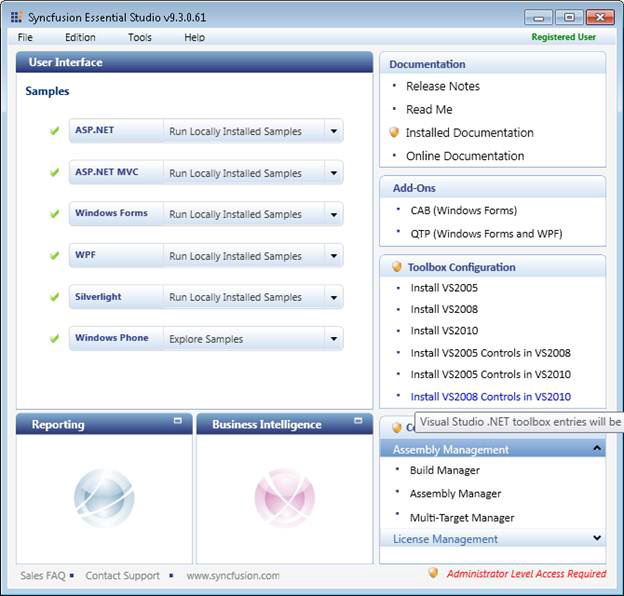Click the WPF platform button
Image resolution: width=624 pixels, height=596 pixels.
coord(116,255)
